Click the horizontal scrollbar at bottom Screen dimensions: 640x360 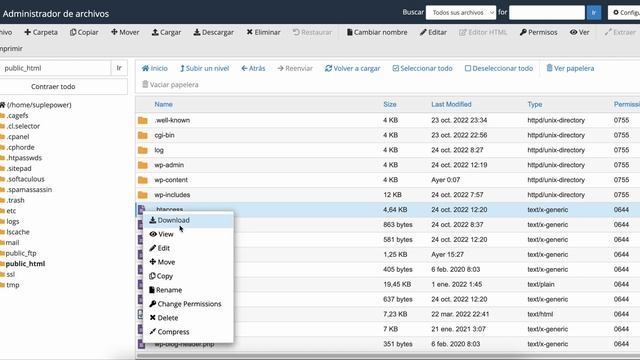pos(388,357)
